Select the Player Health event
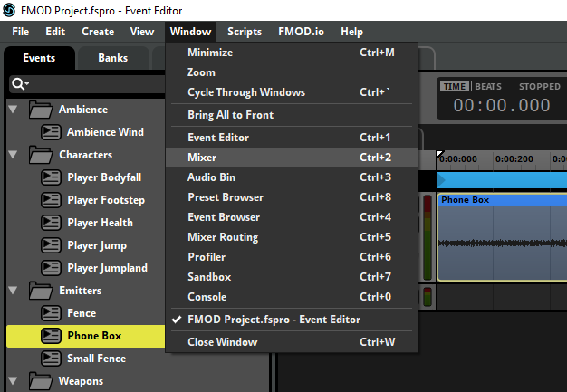 point(101,223)
